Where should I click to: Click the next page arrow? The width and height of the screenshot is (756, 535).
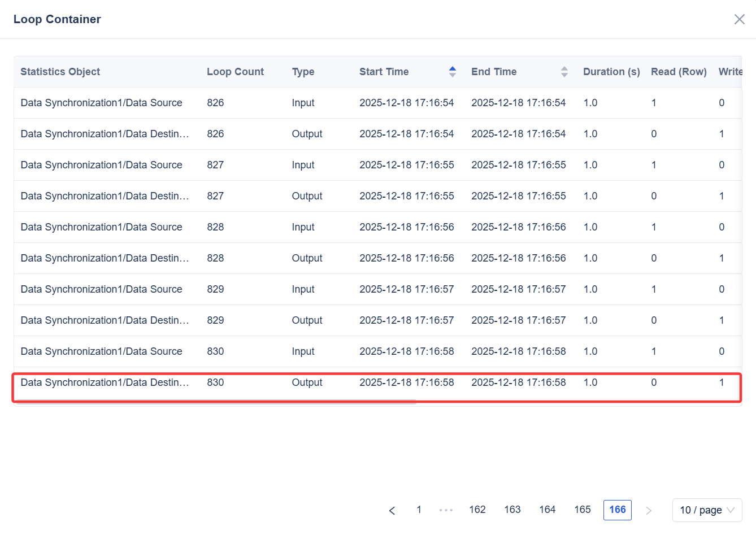[649, 510]
